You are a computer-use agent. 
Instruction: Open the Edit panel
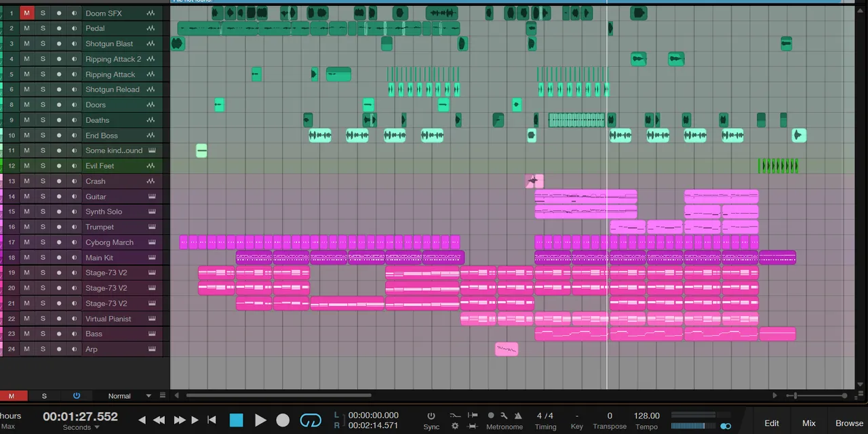(x=772, y=423)
